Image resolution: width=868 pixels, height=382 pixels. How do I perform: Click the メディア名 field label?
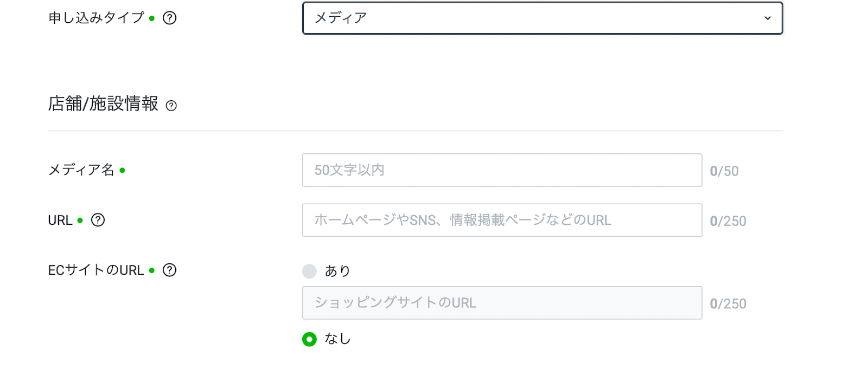click(81, 170)
